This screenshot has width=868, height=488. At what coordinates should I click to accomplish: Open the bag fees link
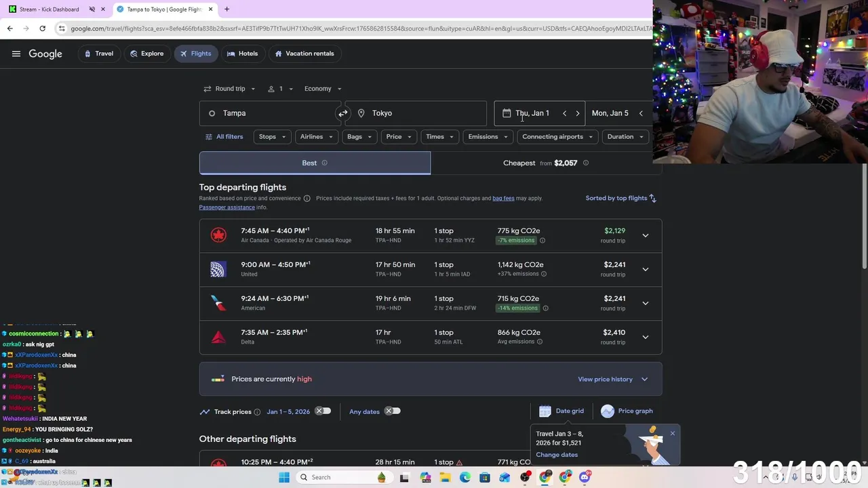click(503, 199)
